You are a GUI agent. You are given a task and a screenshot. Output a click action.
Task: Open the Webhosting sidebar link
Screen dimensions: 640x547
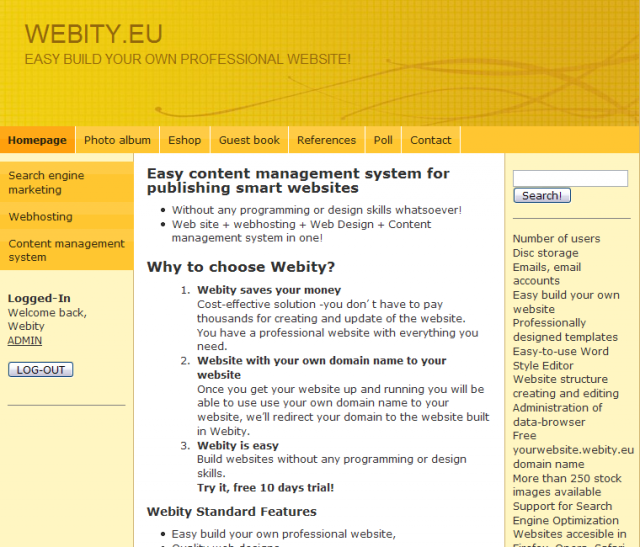coord(67,216)
